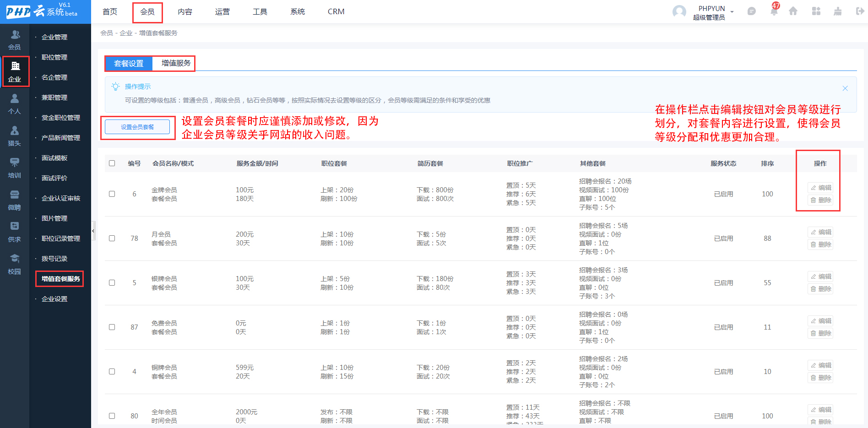
Task: Open 面试模板 in the submenu
Action: [x=54, y=158]
